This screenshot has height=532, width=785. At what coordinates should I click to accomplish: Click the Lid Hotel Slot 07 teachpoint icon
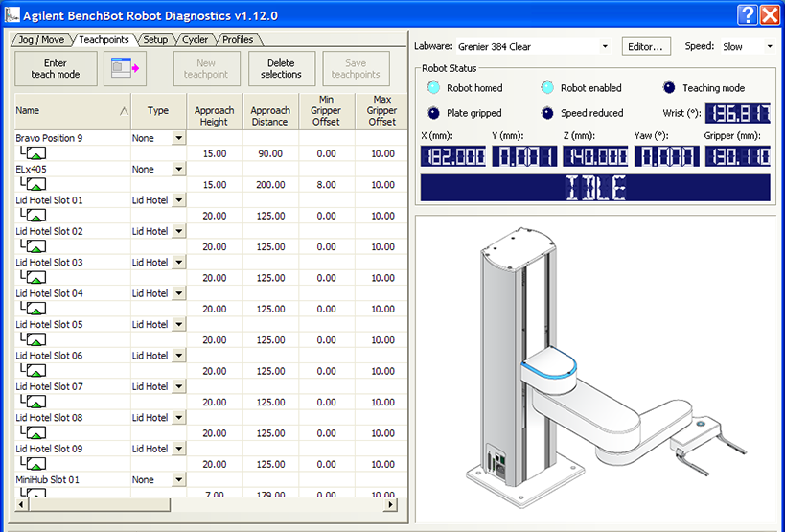click(x=35, y=402)
